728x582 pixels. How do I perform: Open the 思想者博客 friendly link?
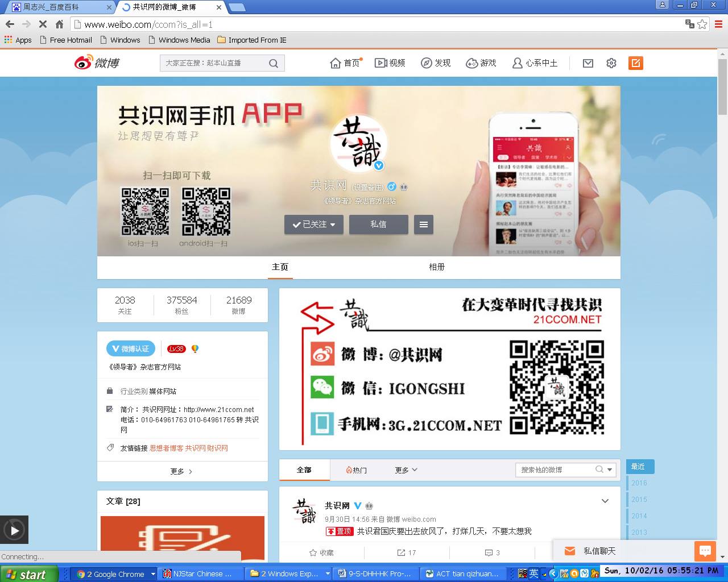click(167, 448)
